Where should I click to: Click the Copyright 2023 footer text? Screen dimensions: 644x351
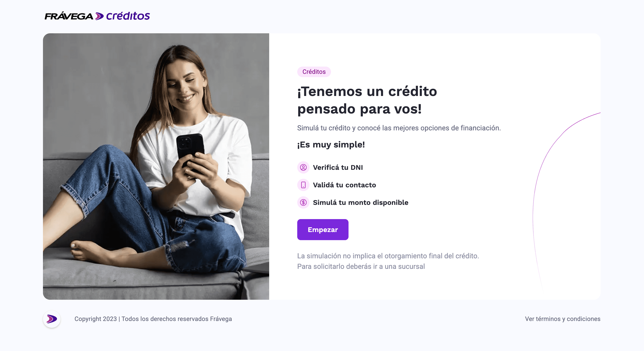coord(153,319)
